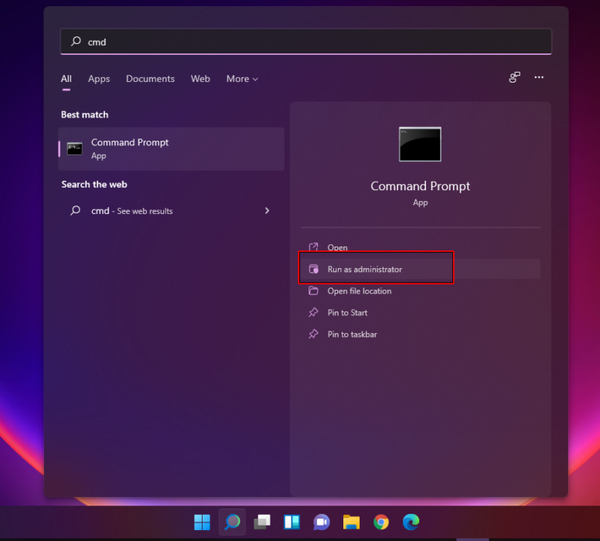Viewport: 600px width, 541px height.
Task: Click the pin icon beside Pin to taskbar
Action: tap(313, 334)
